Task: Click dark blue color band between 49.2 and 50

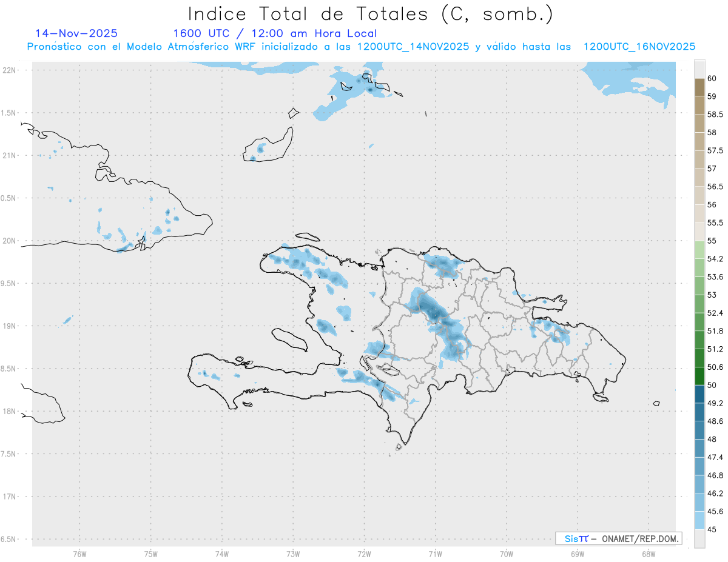Action: pyautogui.click(x=699, y=394)
